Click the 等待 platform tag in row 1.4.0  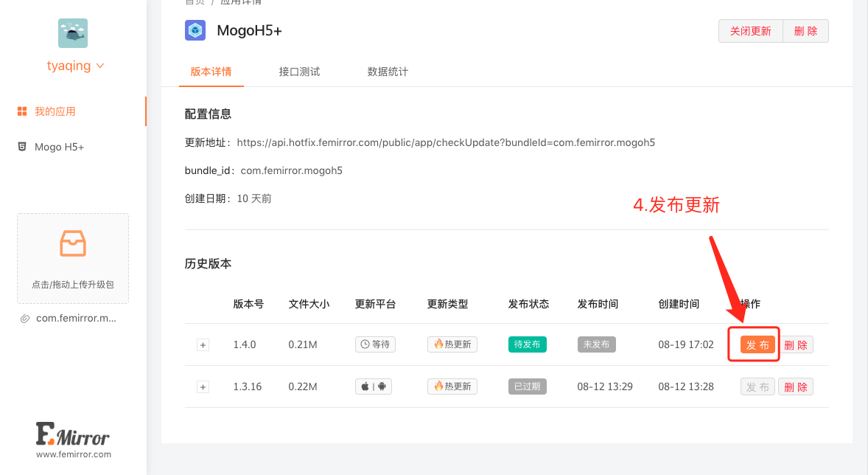pyautogui.click(x=375, y=344)
